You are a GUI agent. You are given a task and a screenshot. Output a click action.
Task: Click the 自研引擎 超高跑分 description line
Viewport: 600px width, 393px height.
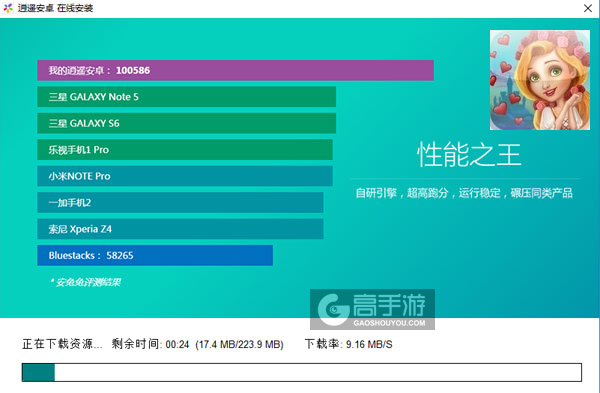tap(464, 193)
